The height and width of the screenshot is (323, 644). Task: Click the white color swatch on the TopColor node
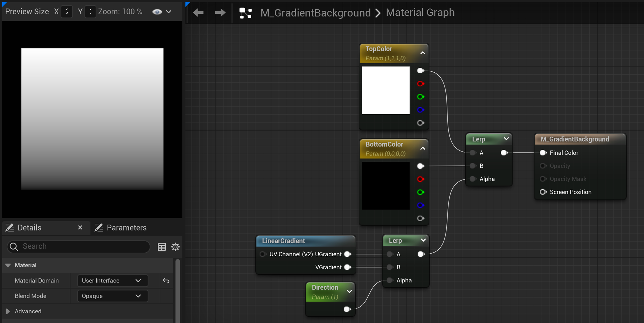click(385, 90)
